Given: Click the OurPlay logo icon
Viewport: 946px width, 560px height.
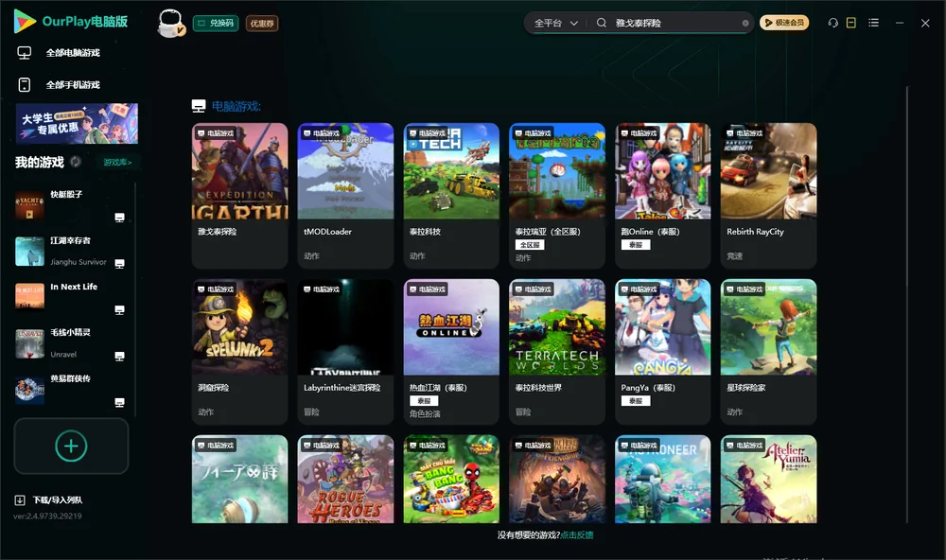Looking at the screenshot, I should point(25,22).
